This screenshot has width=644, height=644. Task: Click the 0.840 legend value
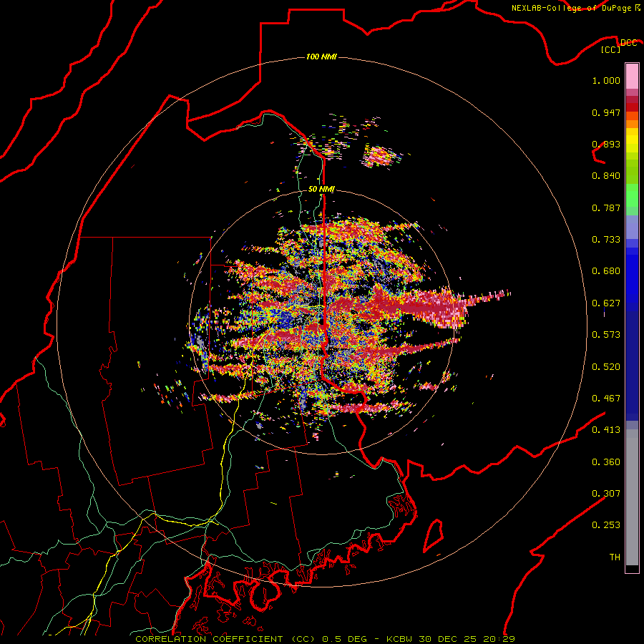tap(606, 176)
